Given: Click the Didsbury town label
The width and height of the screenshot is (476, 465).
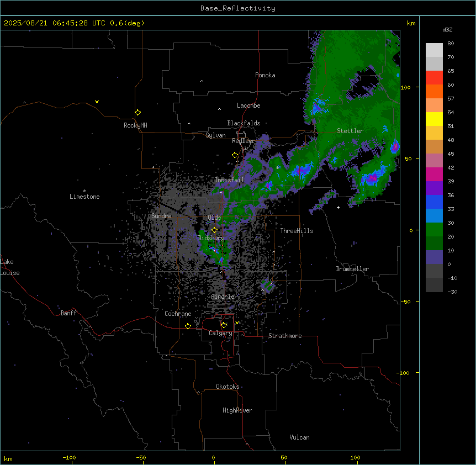Looking at the screenshot, I should pyautogui.click(x=211, y=238).
